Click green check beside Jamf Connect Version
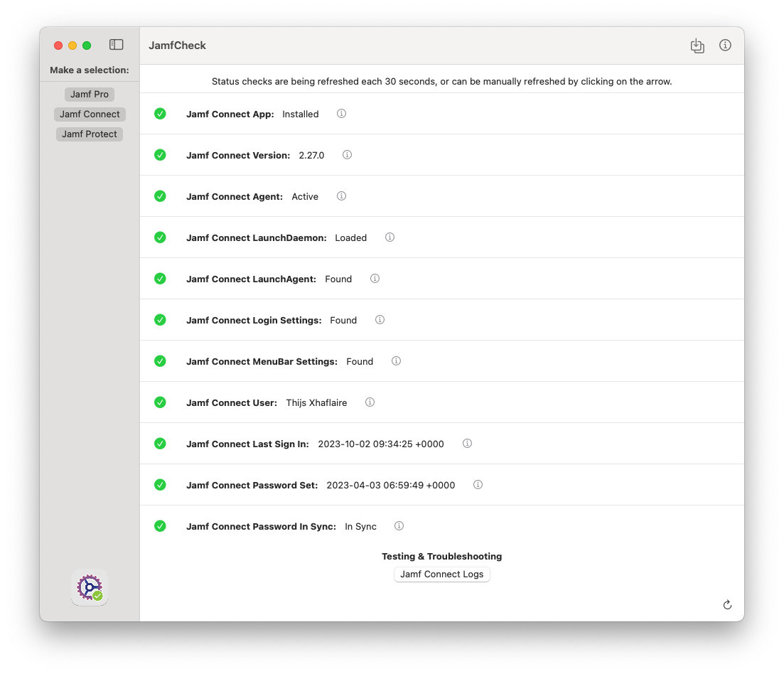 (160, 155)
